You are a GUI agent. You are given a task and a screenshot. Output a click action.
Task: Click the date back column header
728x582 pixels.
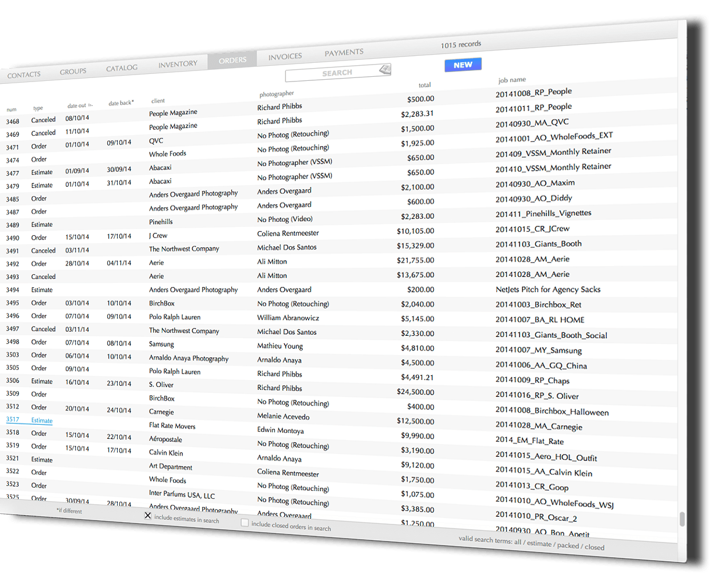point(121,103)
